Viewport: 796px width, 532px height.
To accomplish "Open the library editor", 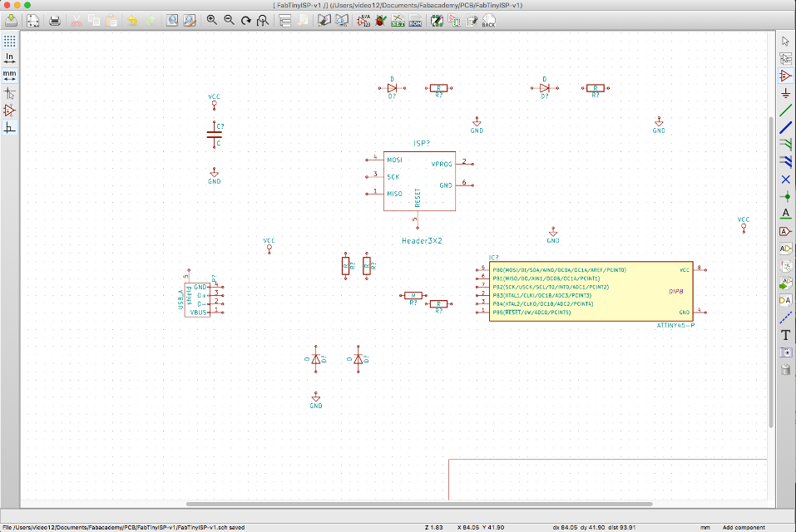I will [x=324, y=20].
